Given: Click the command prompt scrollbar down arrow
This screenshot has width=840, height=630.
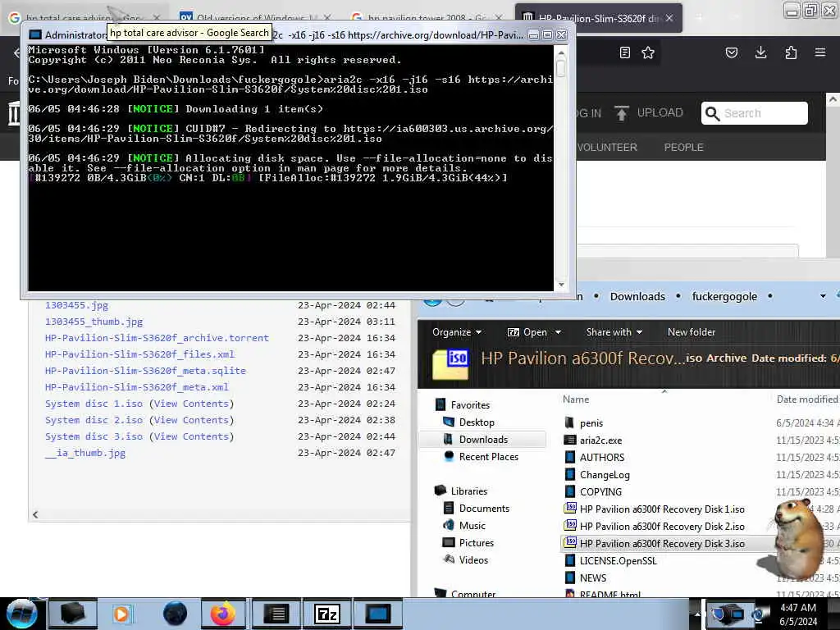Looking at the screenshot, I should pos(561,285).
